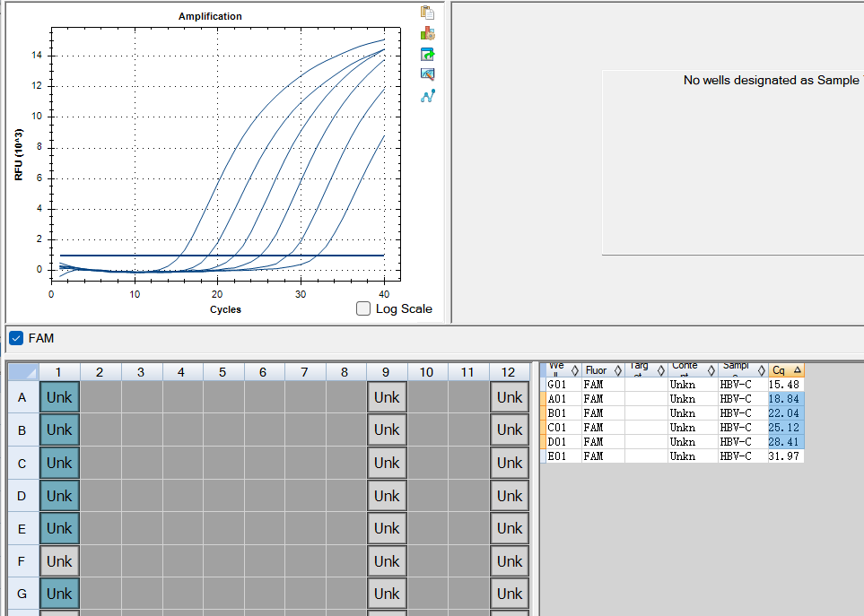Open the Well column filter diamond
Image resolution: width=864 pixels, height=616 pixels.
[x=575, y=370]
